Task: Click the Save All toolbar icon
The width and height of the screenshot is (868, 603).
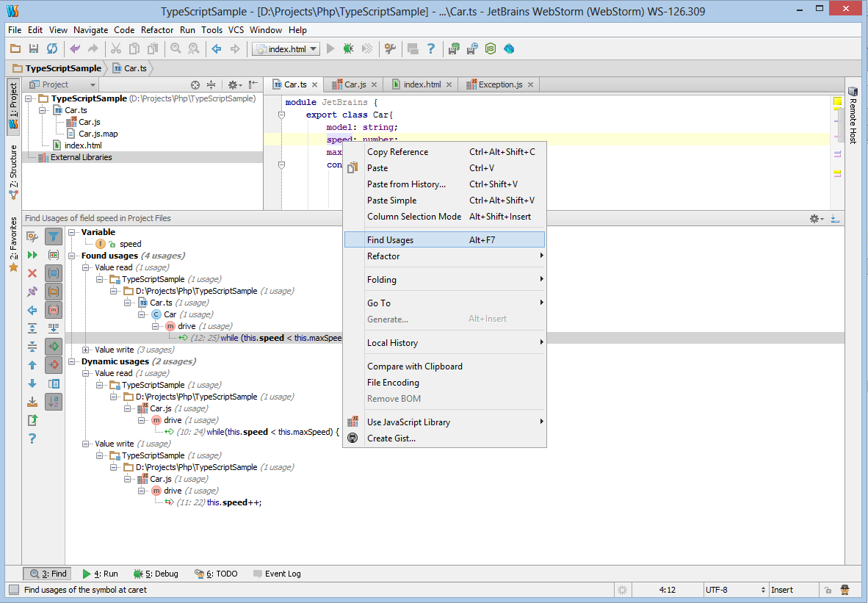Action: pos(34,48)
